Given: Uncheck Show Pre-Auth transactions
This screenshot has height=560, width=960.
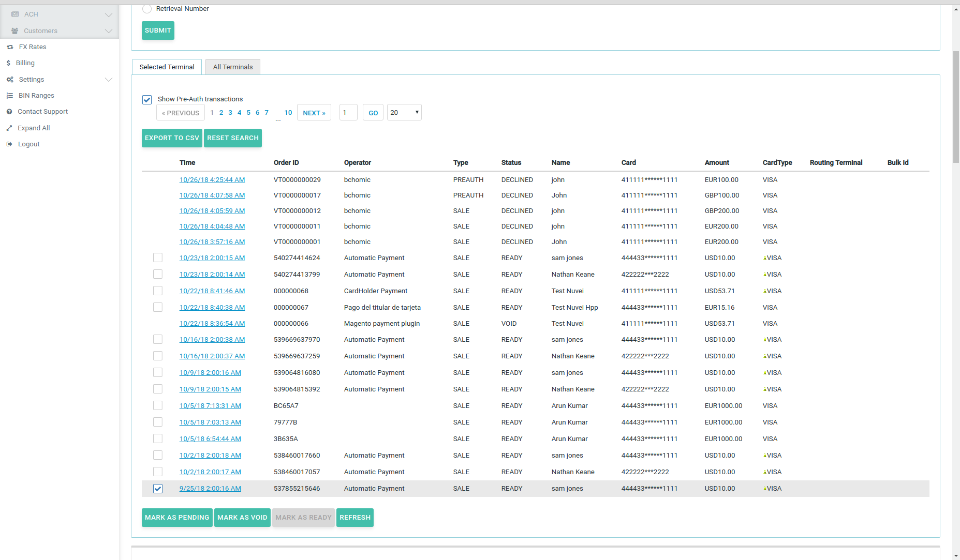Looking at the screenshot, I should tap(147, 99).
